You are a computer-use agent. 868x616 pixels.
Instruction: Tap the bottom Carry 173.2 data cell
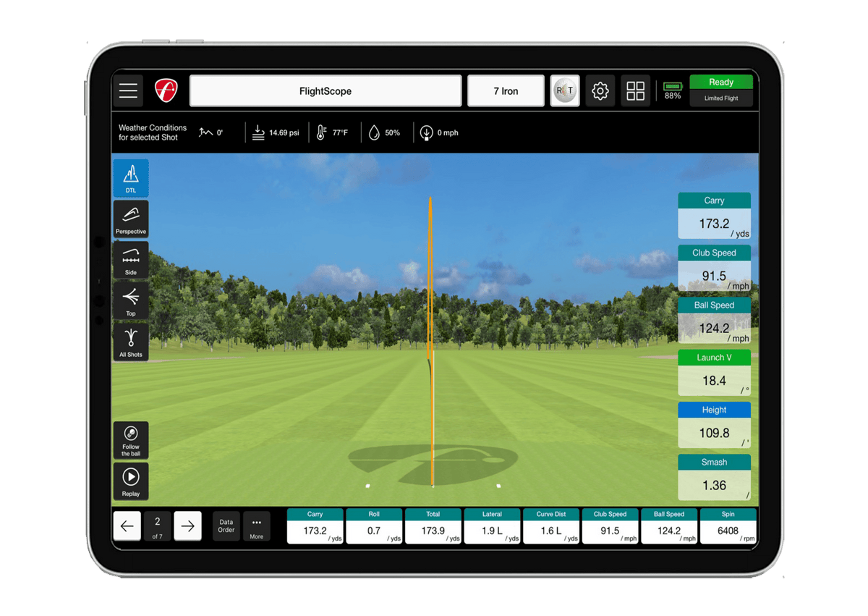tap(315, 526)
